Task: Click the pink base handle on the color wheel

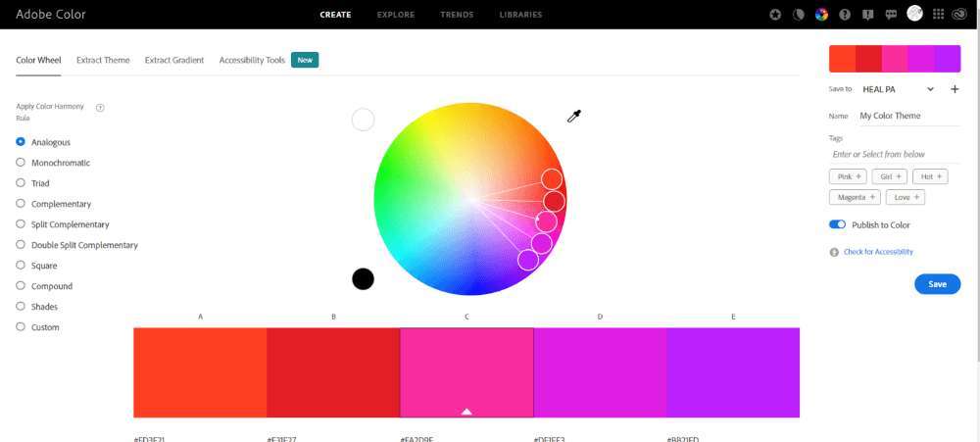Action: click(546, 221)
